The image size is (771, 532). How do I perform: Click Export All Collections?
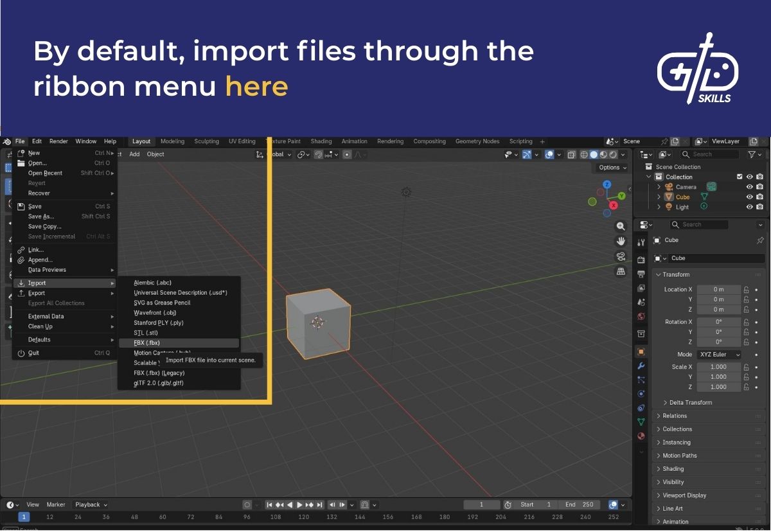click(58, 303)
